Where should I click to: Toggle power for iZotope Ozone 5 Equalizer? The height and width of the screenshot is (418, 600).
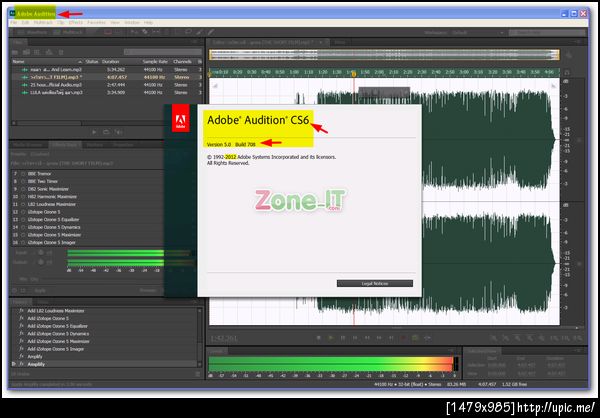[23, 220]
